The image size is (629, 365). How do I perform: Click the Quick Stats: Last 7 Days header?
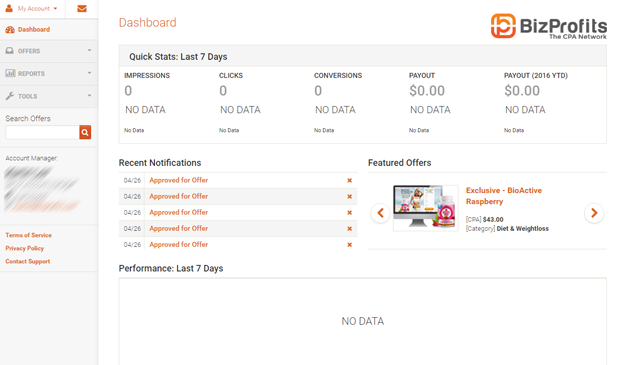point(178,57)
